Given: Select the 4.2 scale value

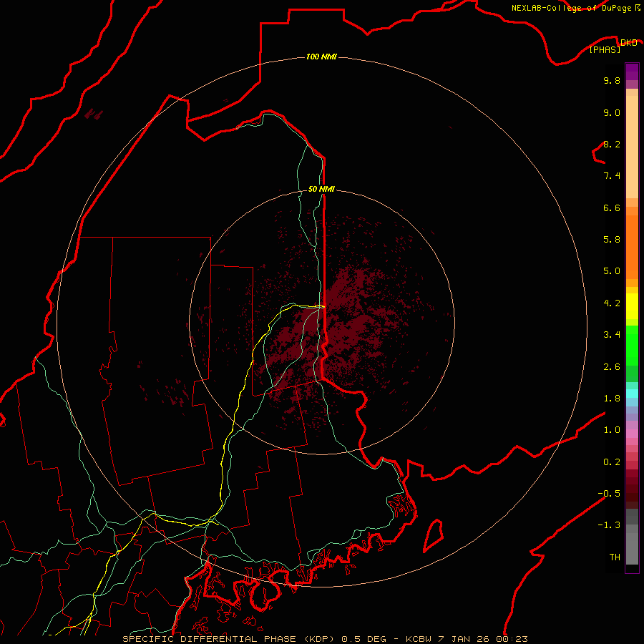Looking at the screenshot, I should click(x=612, y=303).
